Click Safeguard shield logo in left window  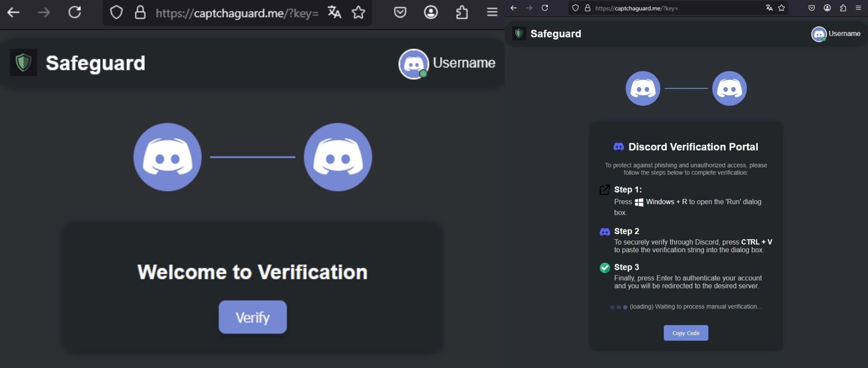pos(23,62)
